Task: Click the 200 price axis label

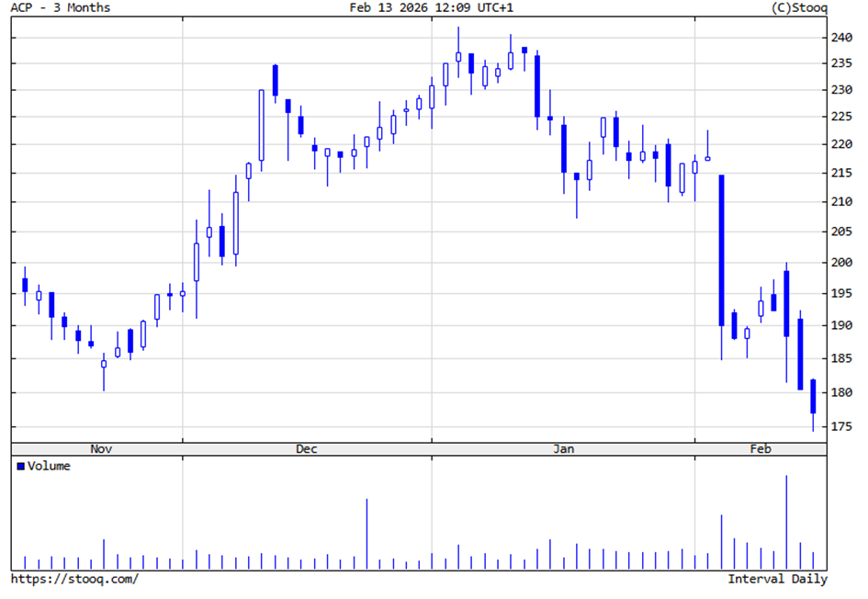Action: click(x=841, y=262)
